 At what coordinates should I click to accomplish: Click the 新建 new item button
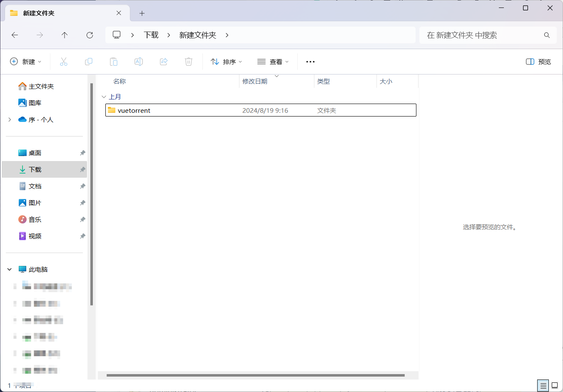(26, 62)
